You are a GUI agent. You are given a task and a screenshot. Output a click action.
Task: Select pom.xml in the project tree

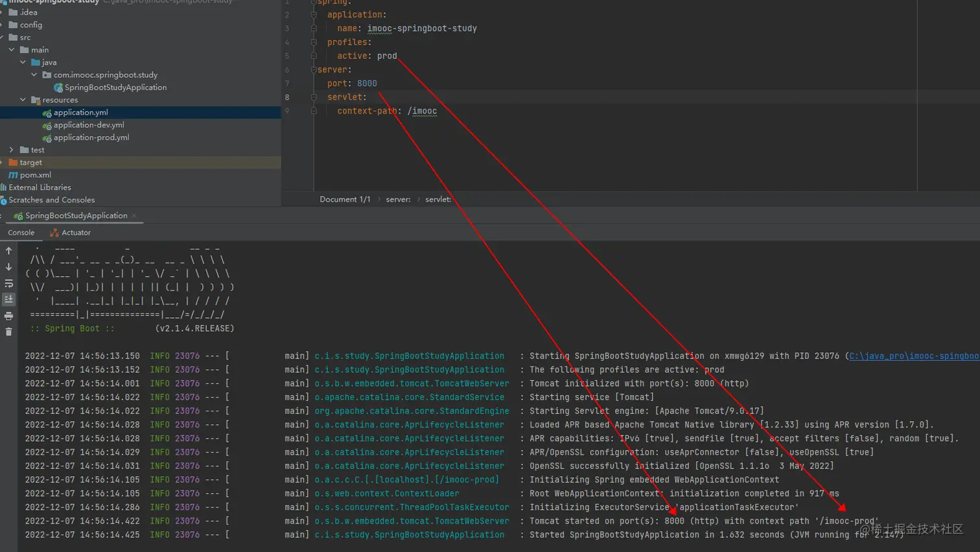[x=36, y=174]
